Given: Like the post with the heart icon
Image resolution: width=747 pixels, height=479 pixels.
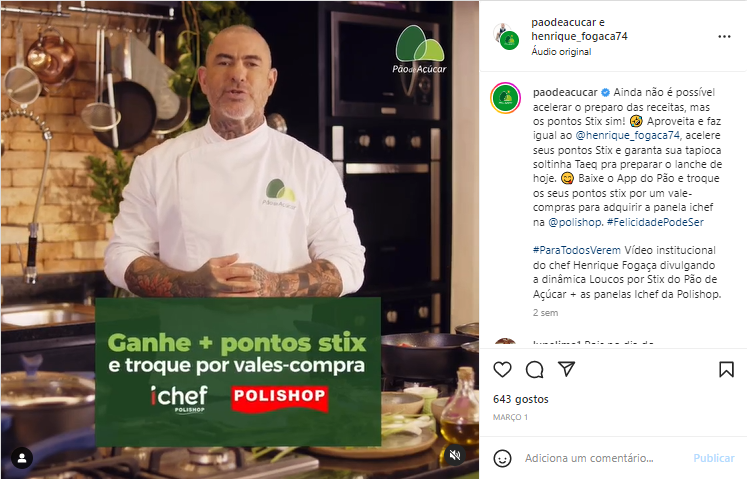Looking at the screenshot, I should [x=502, y=369].
